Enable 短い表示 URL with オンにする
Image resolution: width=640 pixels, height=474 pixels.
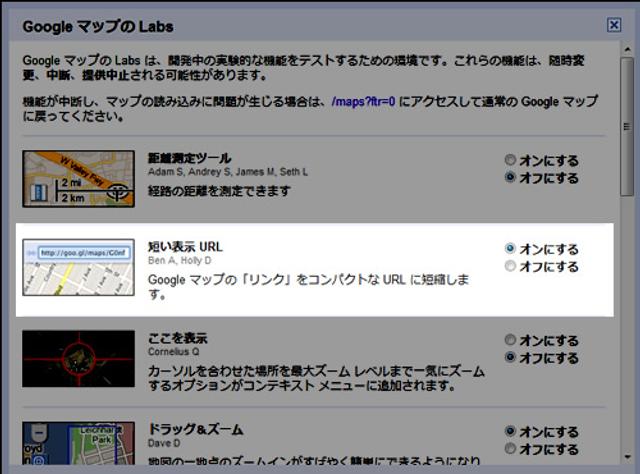click(510, 248)
